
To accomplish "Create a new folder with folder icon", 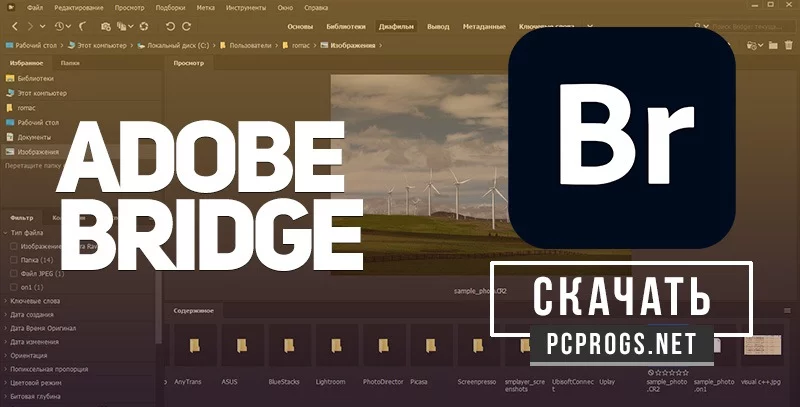I will pos(773,45).
